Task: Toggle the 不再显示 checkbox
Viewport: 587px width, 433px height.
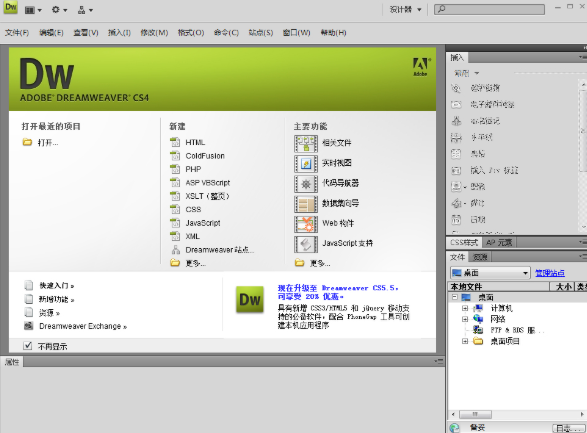Action: 27,346
